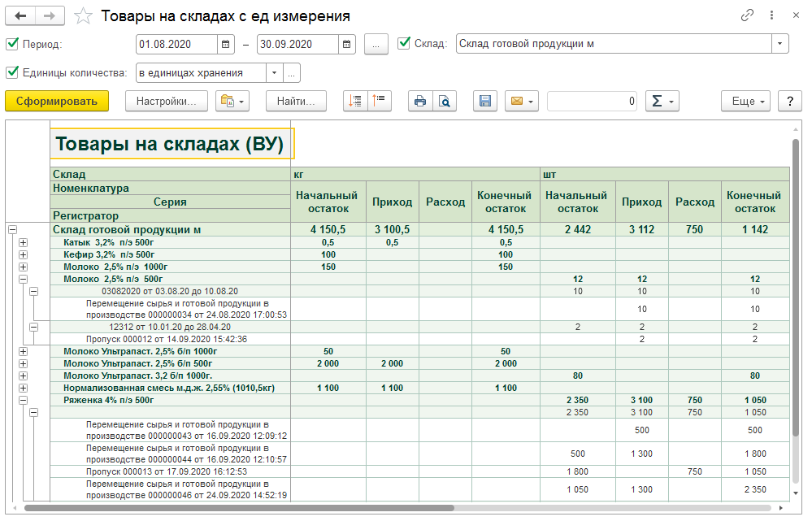Add report to favorites with star icon
812x521 pixels.
pos(83,16)
